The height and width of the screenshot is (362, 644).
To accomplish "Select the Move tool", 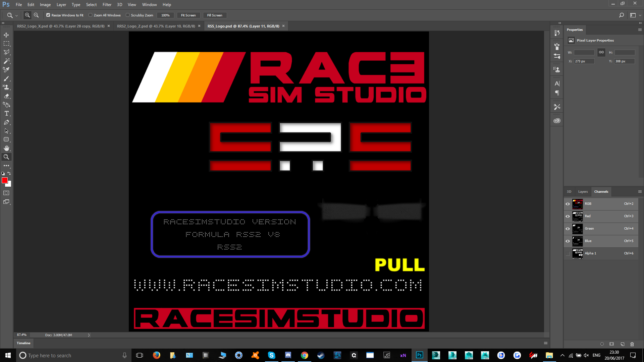I will [x=6, y=35].
